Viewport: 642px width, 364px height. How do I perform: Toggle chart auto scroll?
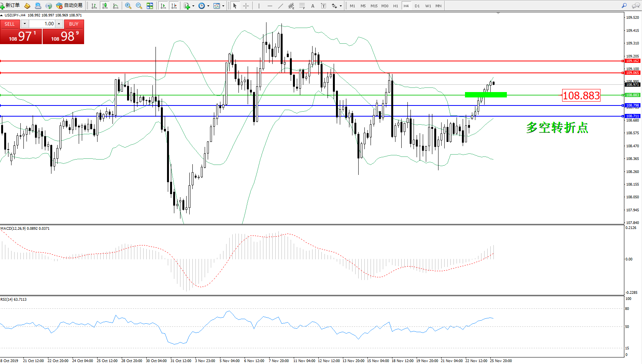click(x=163, y=6)
